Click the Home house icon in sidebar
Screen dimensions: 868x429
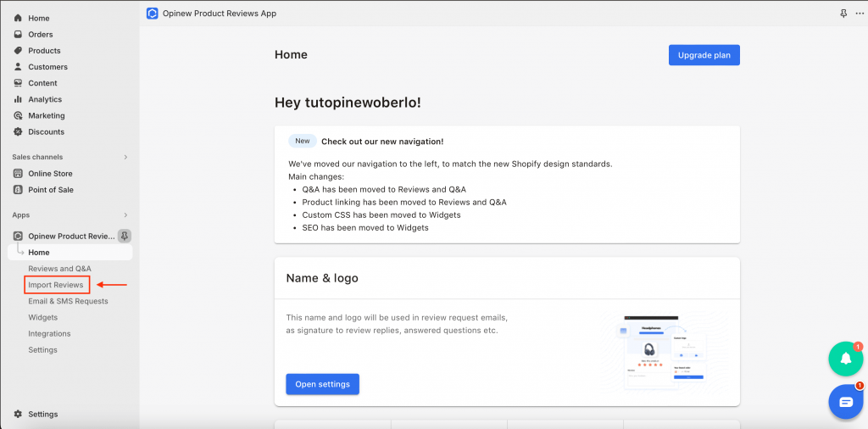pos(18,19)
